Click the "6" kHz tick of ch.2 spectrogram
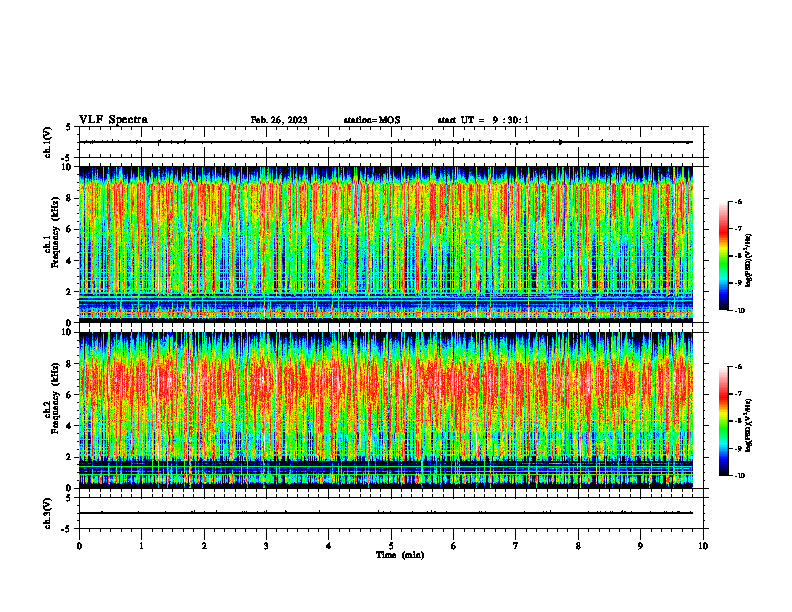The image size is (792, 612). (x=69, y=395)
